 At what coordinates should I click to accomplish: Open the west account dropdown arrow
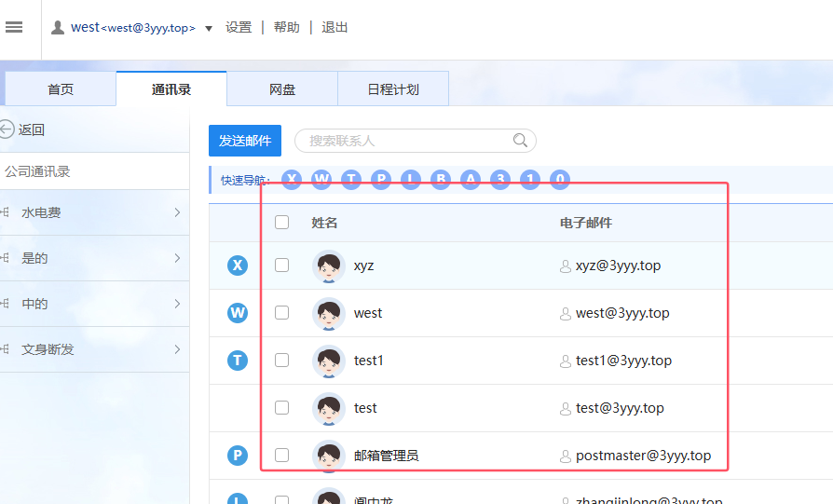tap(209, 29)
